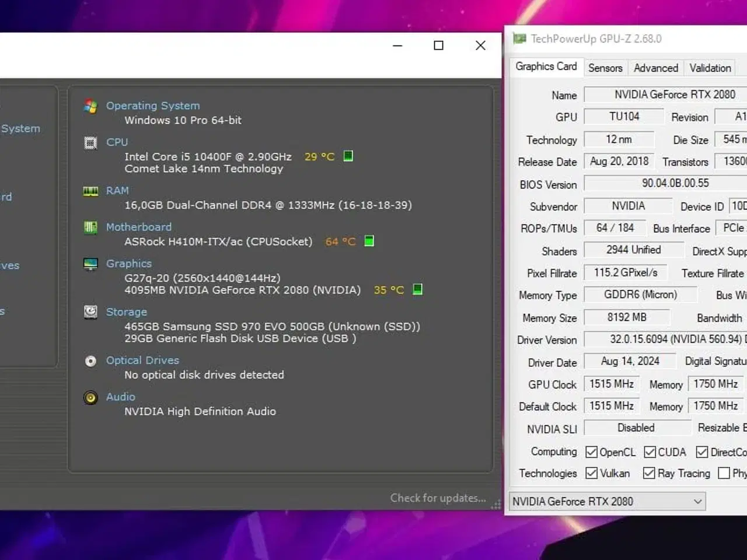This screenshot has width=747, height=560.
Task: Switch to the Sensors tab
Action: pos(605,68)
